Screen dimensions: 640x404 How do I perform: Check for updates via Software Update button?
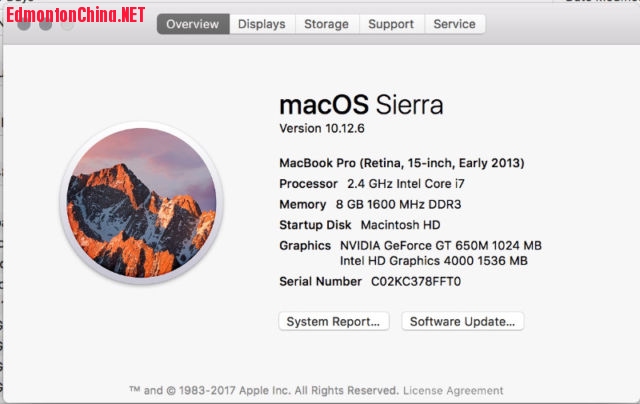(x=462, y=321)
